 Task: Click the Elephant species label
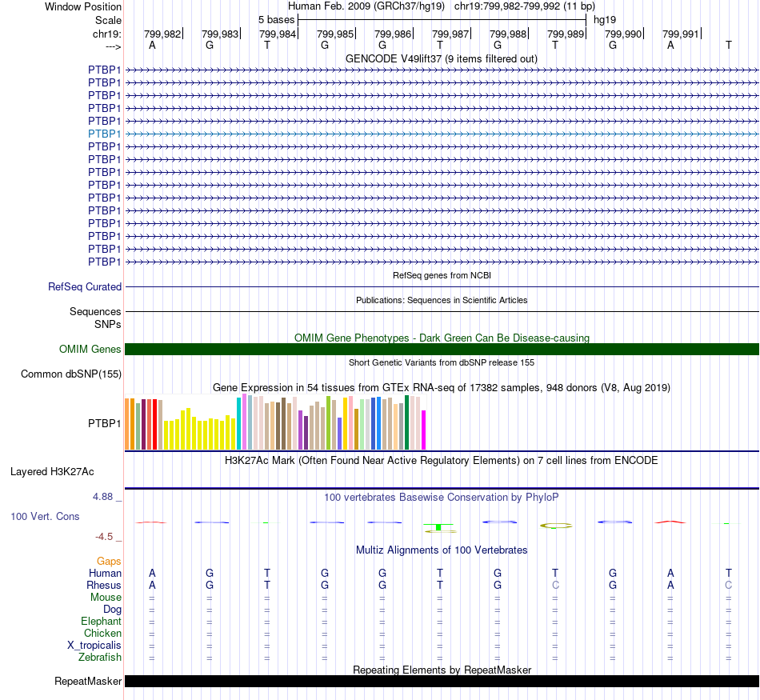tap(102, 622)
